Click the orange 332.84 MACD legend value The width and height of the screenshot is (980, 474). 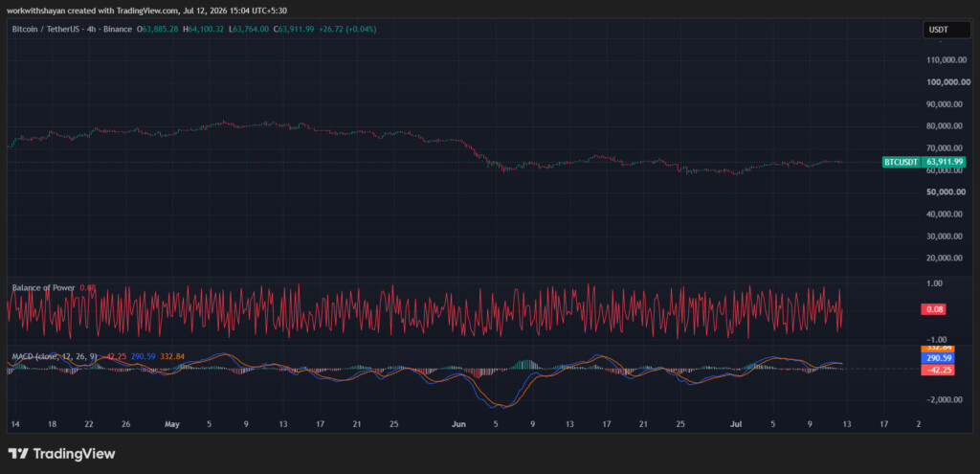(172, 356)
